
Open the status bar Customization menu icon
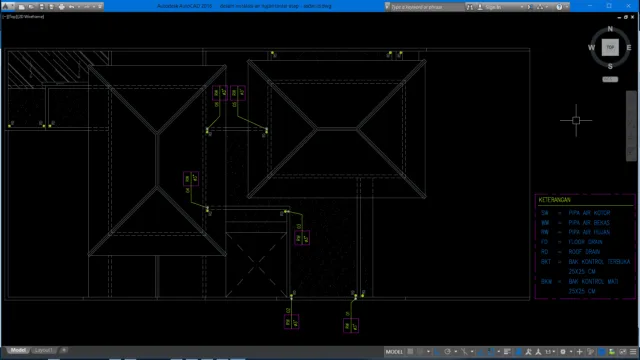point(633,351)
